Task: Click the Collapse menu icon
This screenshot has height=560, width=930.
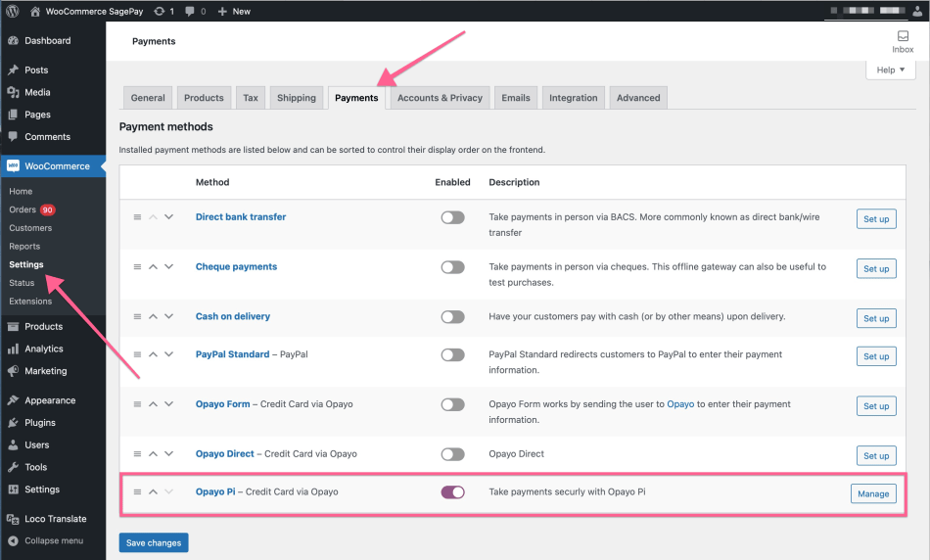Action: pos(13,540)
